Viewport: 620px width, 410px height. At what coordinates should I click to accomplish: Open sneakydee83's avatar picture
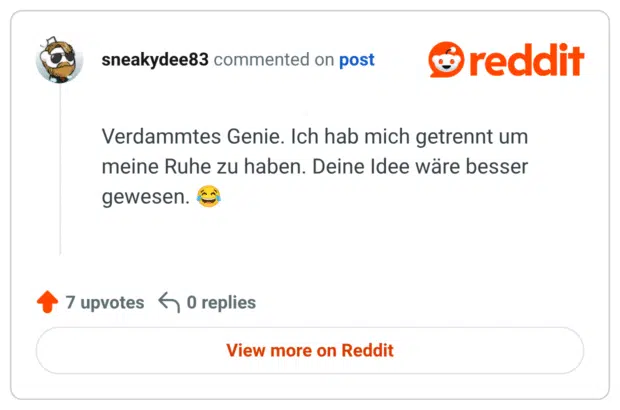59,61
